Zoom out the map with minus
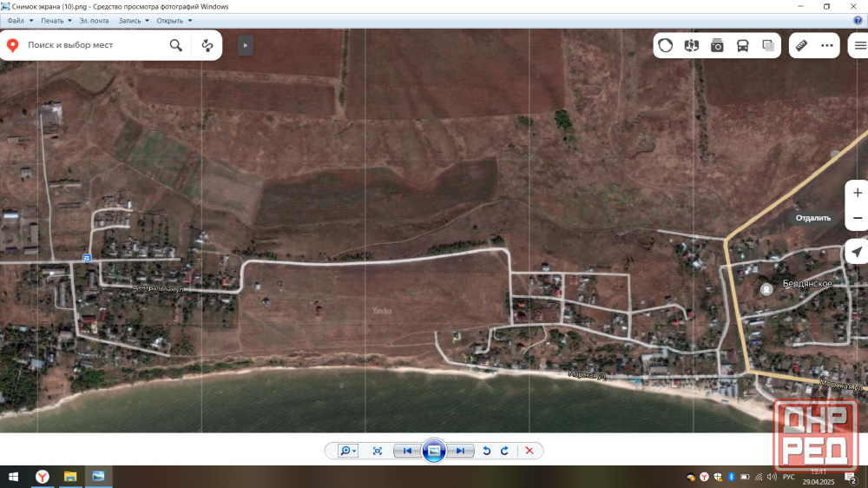Viewport: 868px width, 488px height. coord(858,217)
